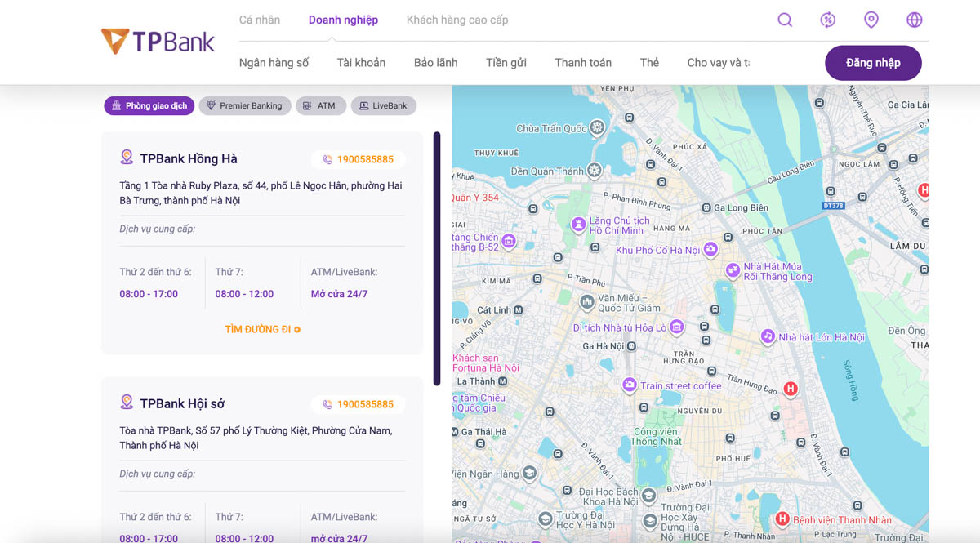The height and width of the screenshot is (543, 980).
Task: Expand the Ngân hàng số menu
Action: (274, 63)
